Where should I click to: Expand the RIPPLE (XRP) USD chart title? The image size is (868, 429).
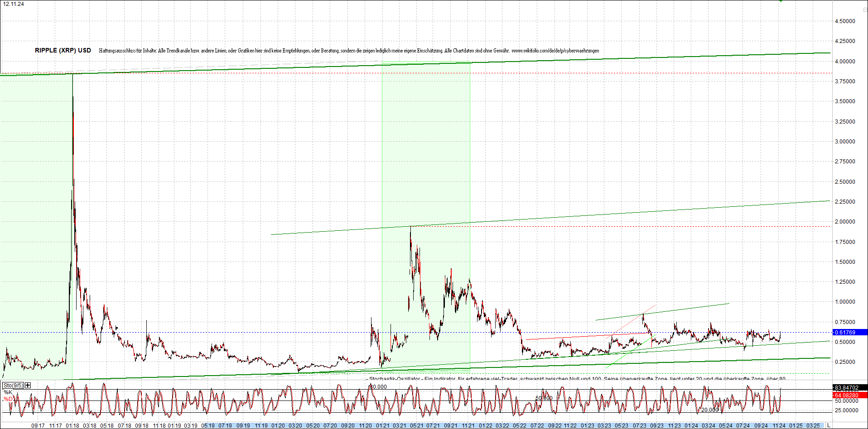62,50
